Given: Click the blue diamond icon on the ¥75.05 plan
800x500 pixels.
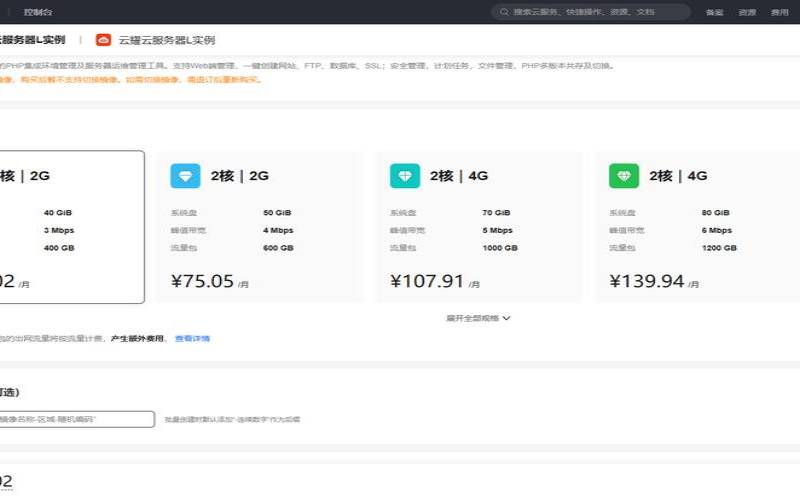Looking at the screenshot, I should (185, 176).
